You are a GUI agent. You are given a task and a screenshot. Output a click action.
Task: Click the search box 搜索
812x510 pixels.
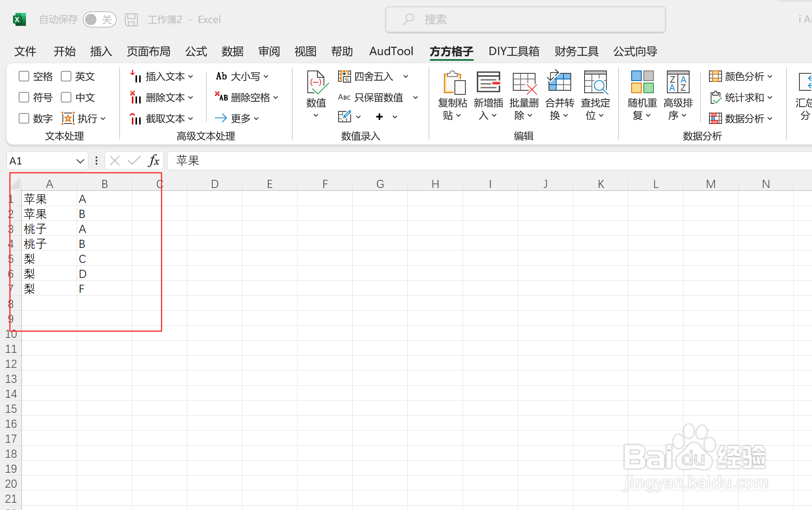[x=525, y=19]
